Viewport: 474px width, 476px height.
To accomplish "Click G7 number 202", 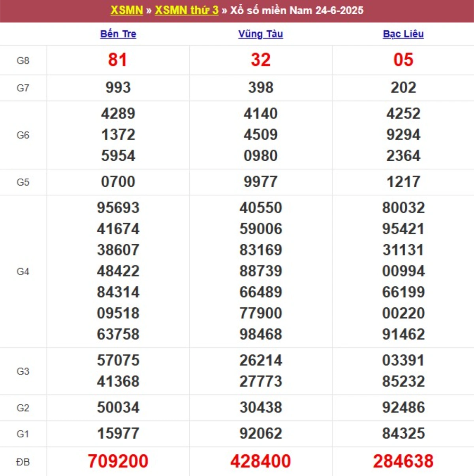I will point(403,88).
